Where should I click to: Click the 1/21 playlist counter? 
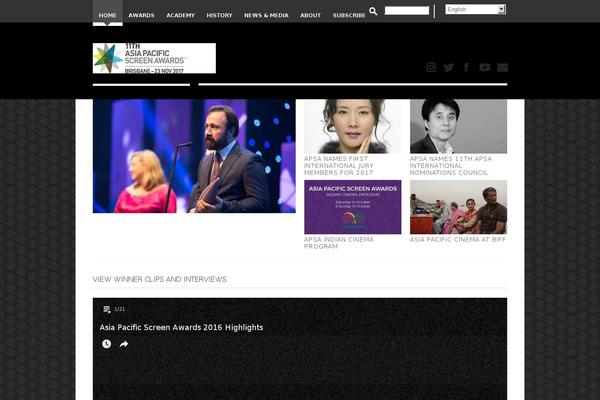click(x=119, y=309)
